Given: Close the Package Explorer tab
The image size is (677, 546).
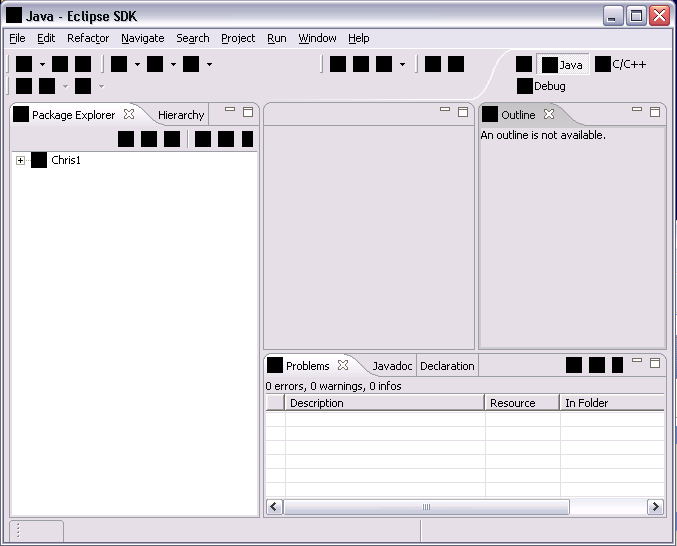Looking at the screenshot, I should (x=129, y=114).
